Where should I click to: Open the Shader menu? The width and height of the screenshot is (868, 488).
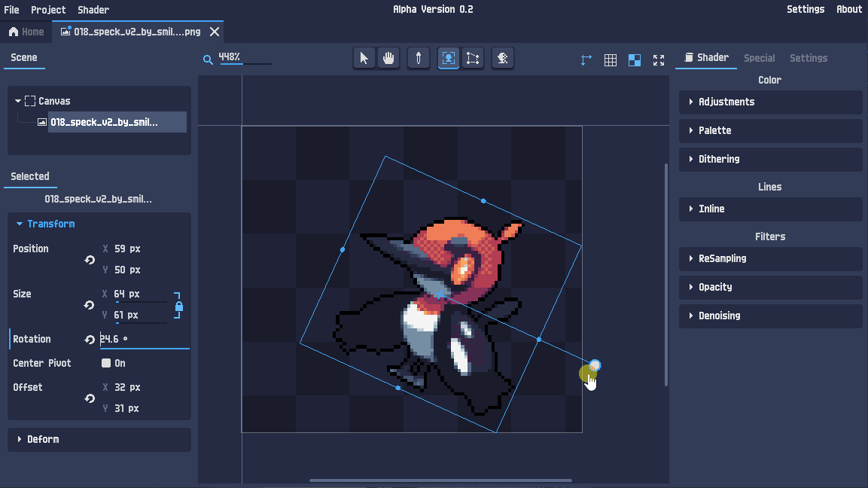pyautogui.click(x=93, y=10)
